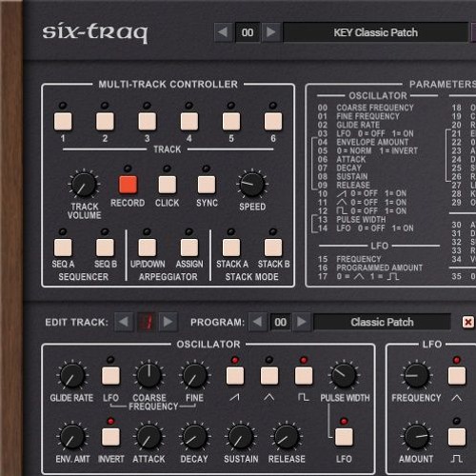Toggle pulse width LFO button
The image size is (476, 476).
pyautogui.click(x=344, y=437)
